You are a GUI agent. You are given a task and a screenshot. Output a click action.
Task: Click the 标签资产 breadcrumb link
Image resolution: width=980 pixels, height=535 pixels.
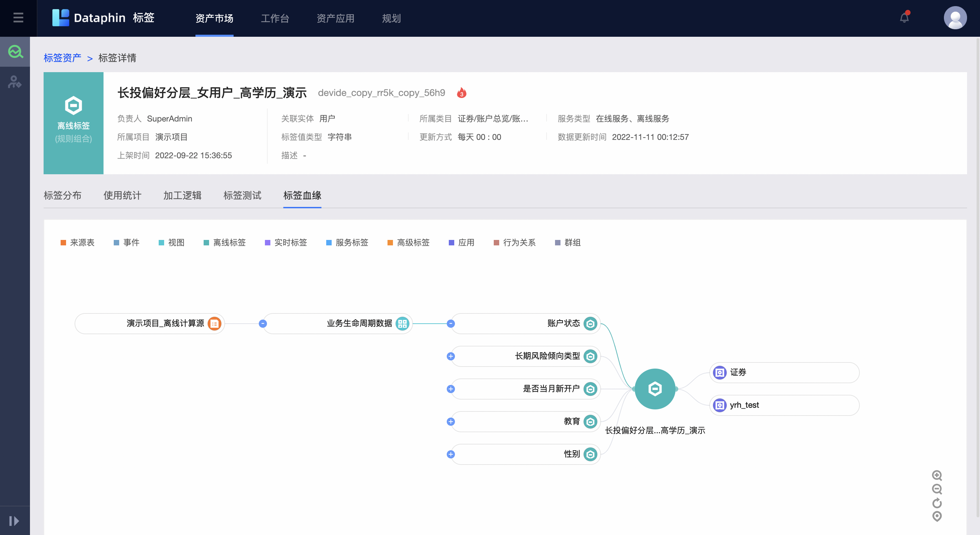pyautogui.click(x=62, y=58)
